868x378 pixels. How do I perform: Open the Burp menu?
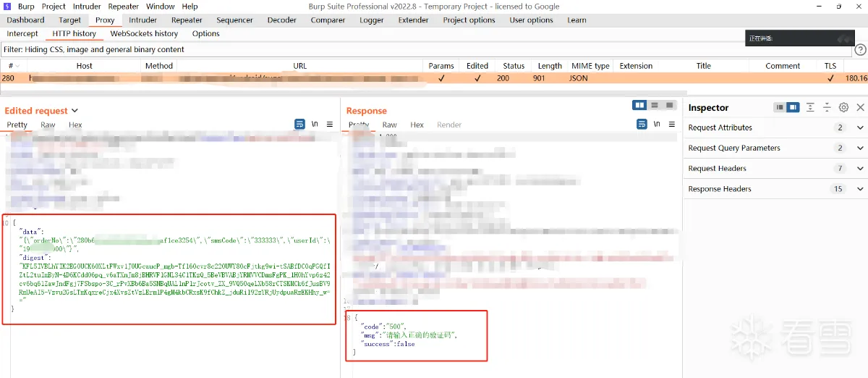pyautogui.click(x=26, y=7)
